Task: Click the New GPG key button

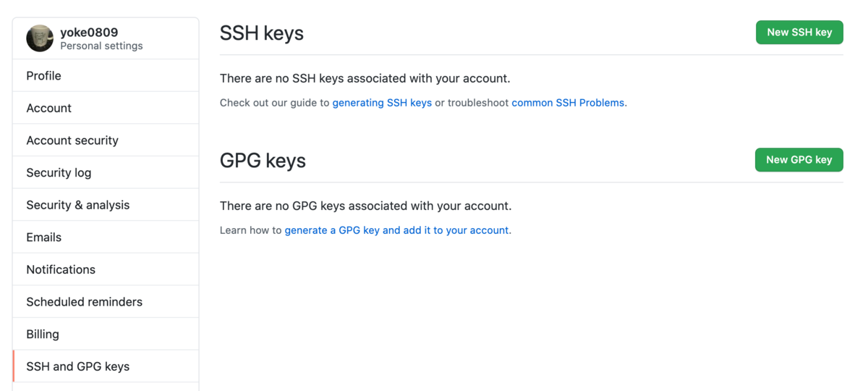Action: click(799, 160)
